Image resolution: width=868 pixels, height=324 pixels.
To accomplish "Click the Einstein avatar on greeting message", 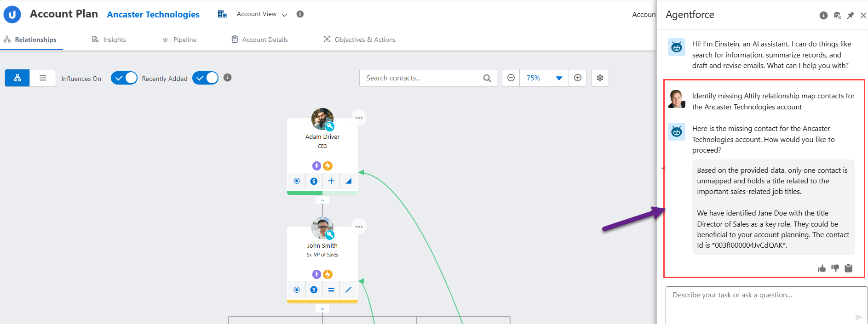I will pos(677,47).
